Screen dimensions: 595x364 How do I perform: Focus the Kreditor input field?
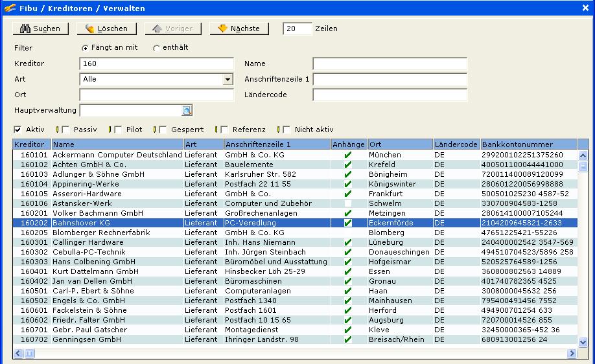tap(157, 63)
